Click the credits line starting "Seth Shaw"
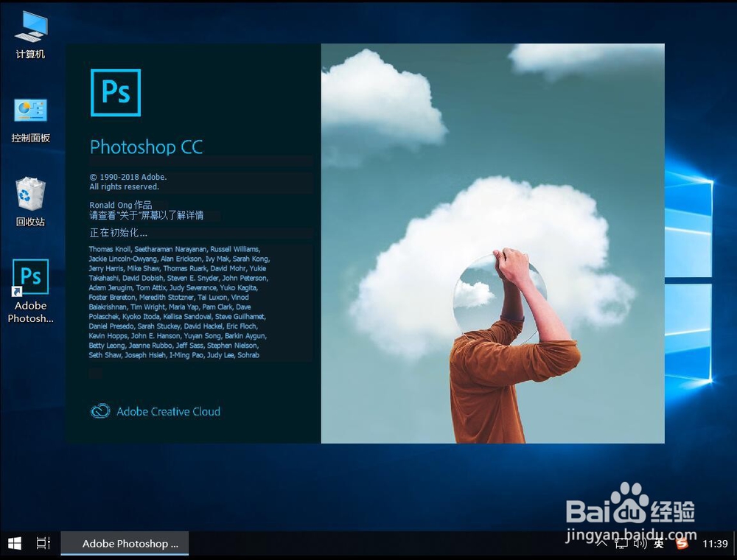Image resolution: width=737 pixels, height=560 pixels. pos(174,355)
